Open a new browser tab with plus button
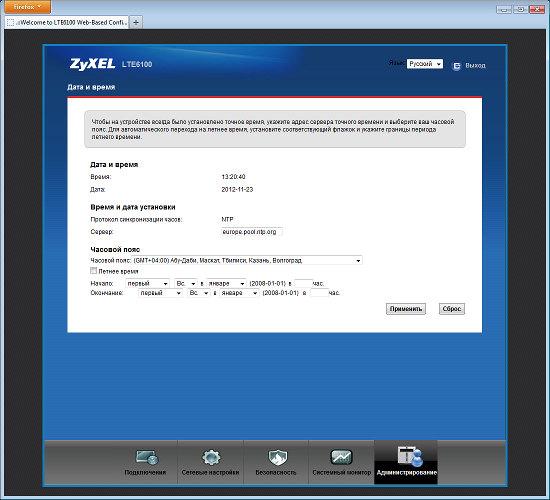Viewport: 550px width, 500px height. pos(136,22)
